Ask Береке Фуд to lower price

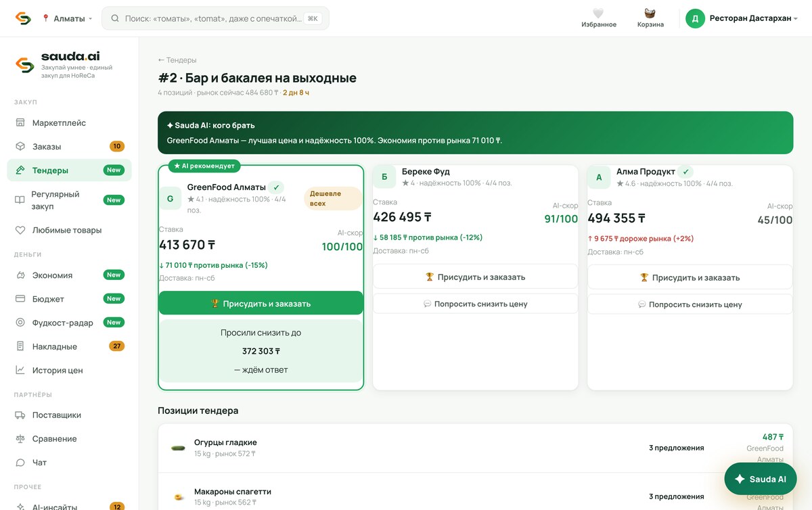[x=475, y=304]
